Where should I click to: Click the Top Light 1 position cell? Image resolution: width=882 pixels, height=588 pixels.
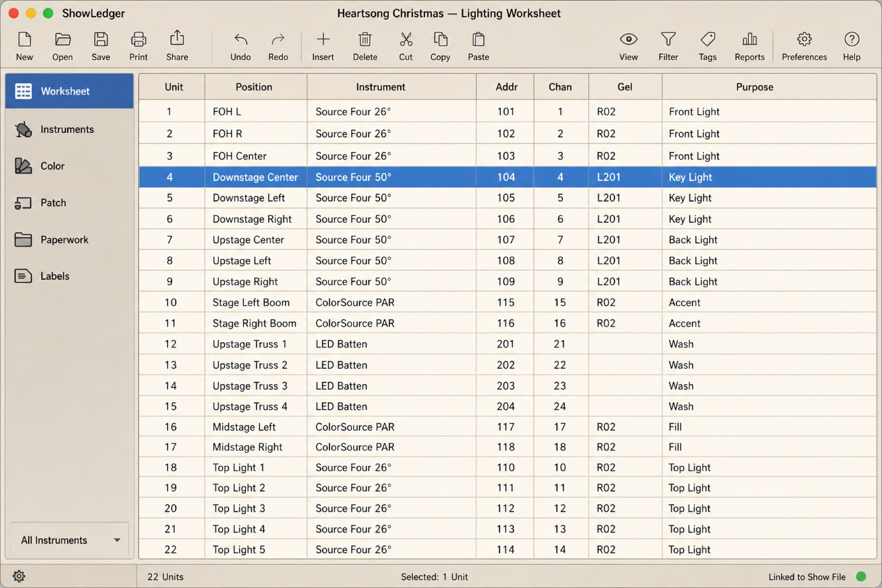click(x=256, y=467)
